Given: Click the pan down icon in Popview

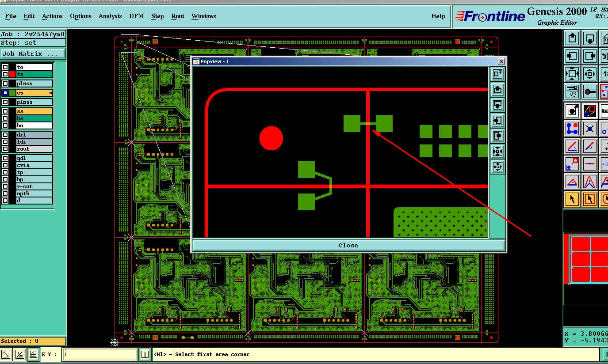Looking at the screenshot, I should pyautogui.click(x=497, y=105).
